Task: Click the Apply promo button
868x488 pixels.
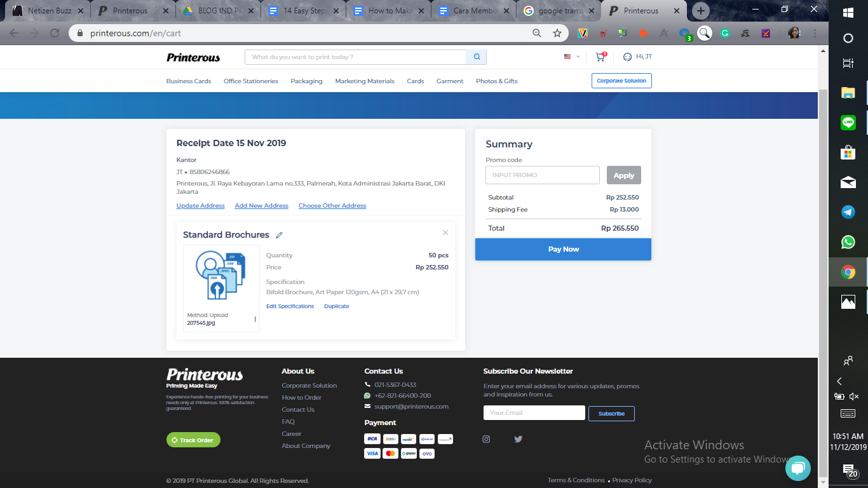Action: (624, 175)
